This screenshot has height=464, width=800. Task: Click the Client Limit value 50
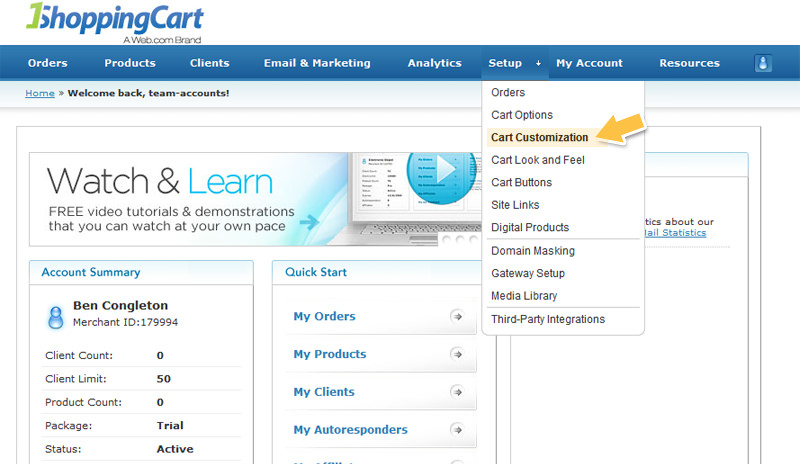[163, 379]
